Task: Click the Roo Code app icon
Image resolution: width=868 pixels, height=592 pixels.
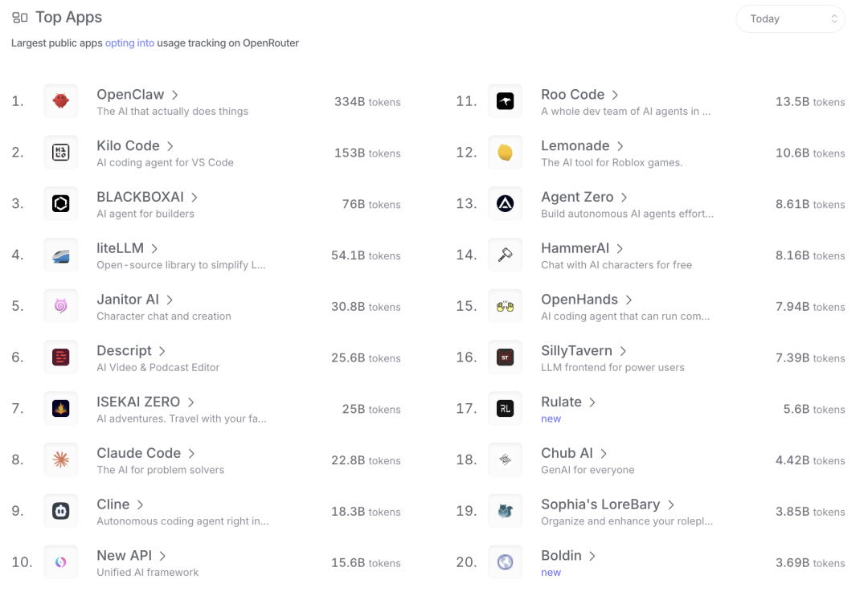Action: coord(505,101)
